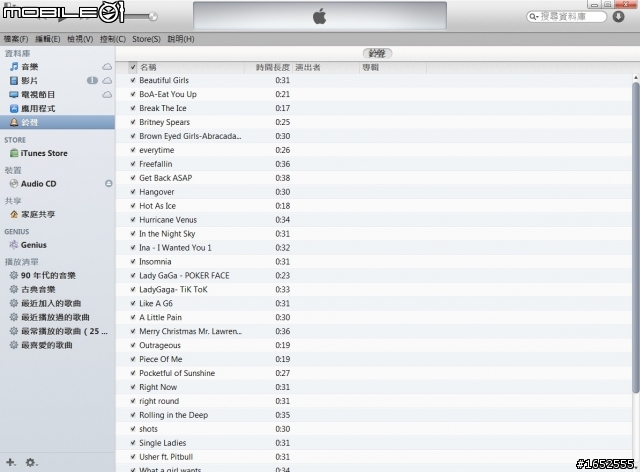Open the Apps library icon
This screenshot has height=472, width=640.
[x=14, y=109]
